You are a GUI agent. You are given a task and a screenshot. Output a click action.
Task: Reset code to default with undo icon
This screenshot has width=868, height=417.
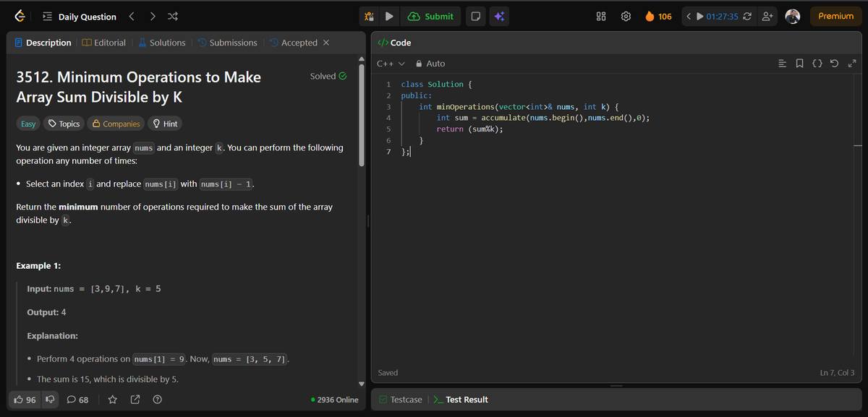834,64
